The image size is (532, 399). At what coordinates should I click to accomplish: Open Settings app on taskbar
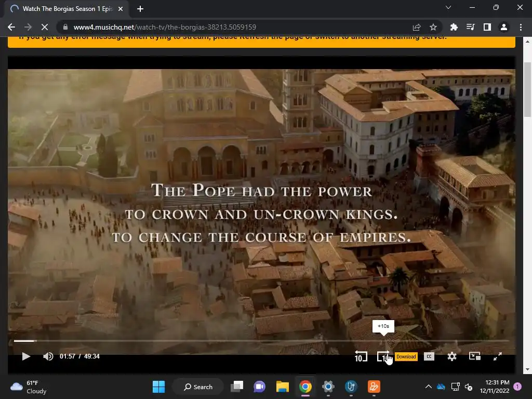click(328, 387)
